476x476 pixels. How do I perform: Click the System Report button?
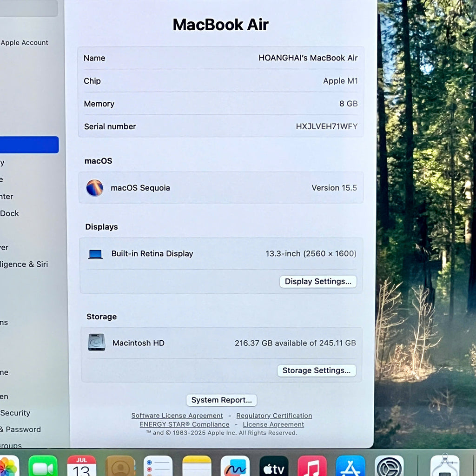click(x=221, y=400)
